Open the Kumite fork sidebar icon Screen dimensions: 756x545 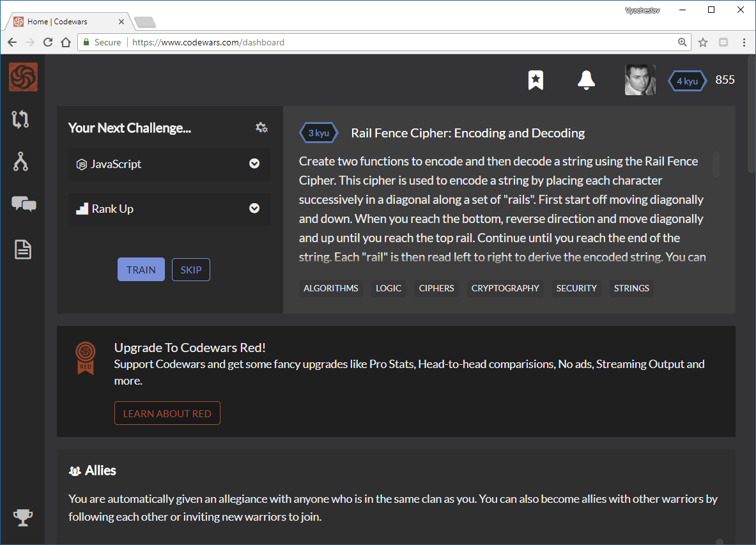[20, 162]
